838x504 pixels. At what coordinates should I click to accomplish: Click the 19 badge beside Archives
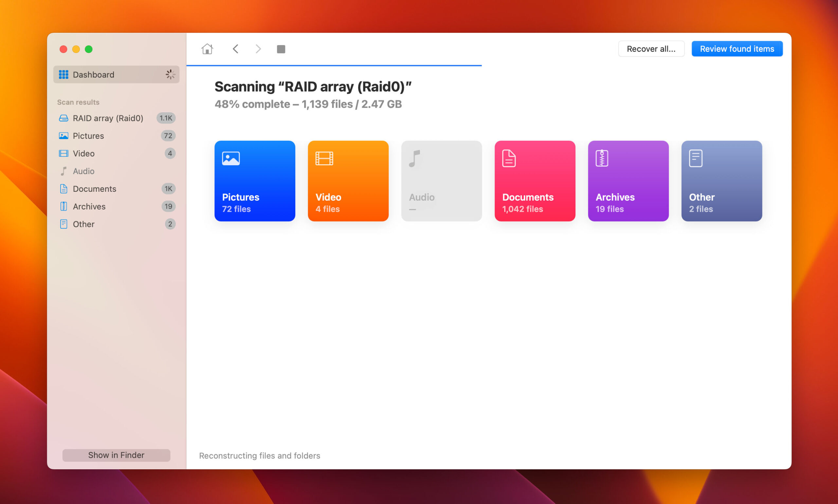coord(169,206)
